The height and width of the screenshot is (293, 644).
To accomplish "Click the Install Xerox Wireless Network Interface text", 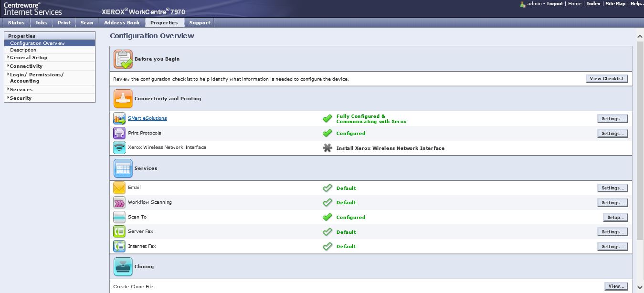I will click(x=391, y=148).
